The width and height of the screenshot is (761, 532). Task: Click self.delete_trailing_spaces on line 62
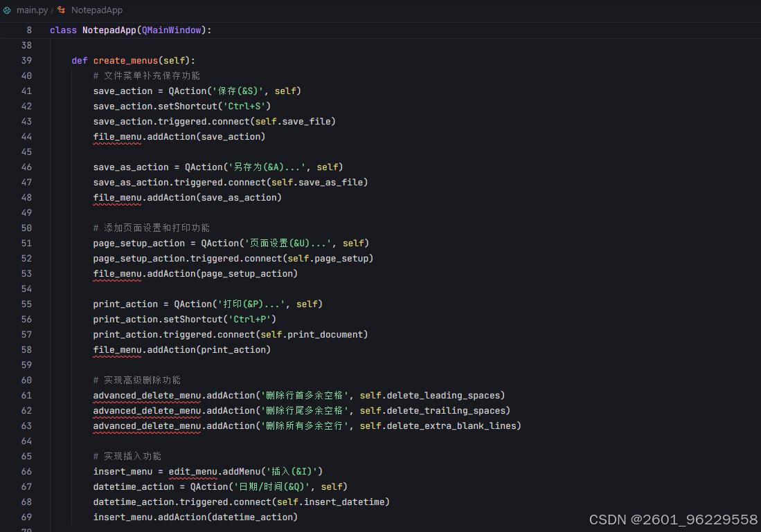pos(432,411)
